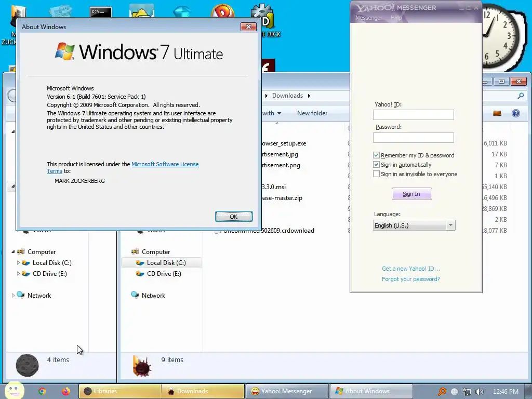Screen dimensions: 532x399
Task: Click orange magnifier icon in system tray
Action: tap(442, 392)
